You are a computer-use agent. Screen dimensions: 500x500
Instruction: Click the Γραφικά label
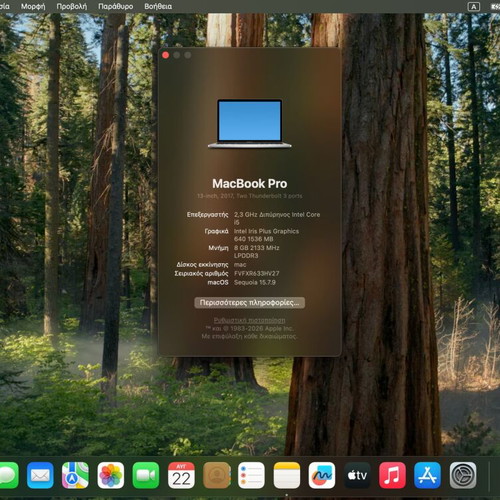click(216, 231)
